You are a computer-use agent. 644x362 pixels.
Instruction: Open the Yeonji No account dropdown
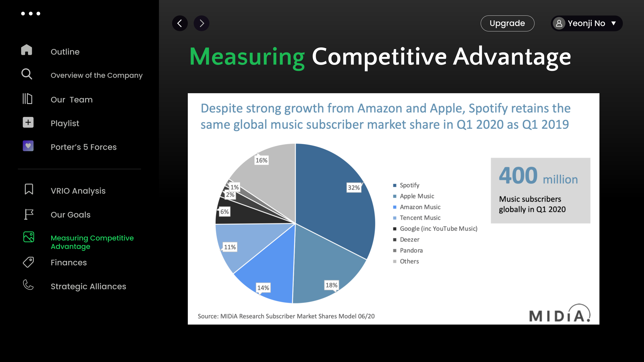tap(587, 23)
